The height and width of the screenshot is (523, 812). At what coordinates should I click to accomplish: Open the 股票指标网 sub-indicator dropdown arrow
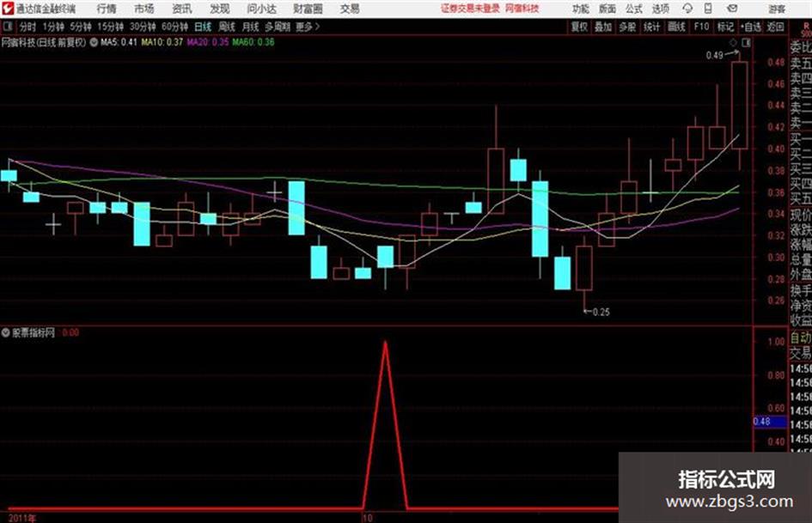[6, 332]
